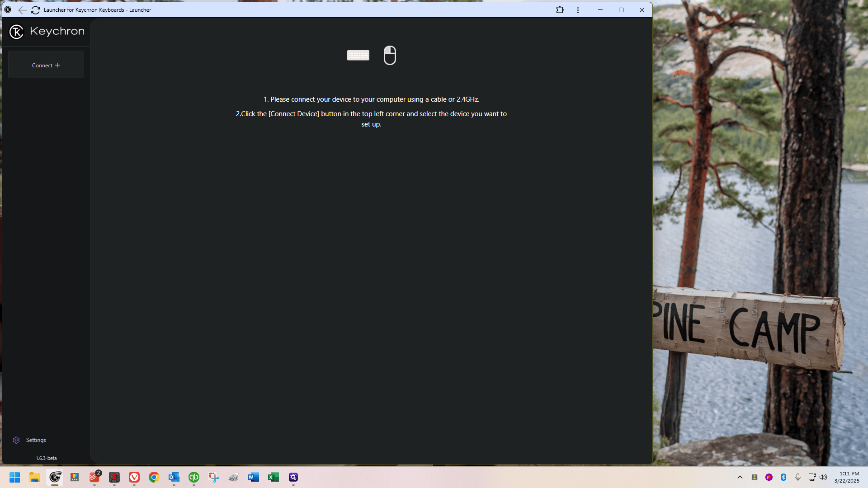Open Todoist with the 2 badge
The image size is (868, 488).
[94, 477]
